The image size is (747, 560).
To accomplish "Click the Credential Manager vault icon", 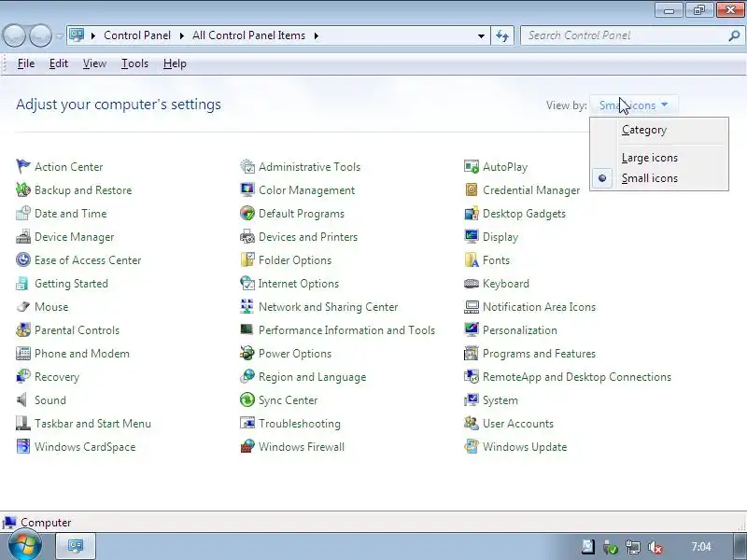I will tap(472, 189).
